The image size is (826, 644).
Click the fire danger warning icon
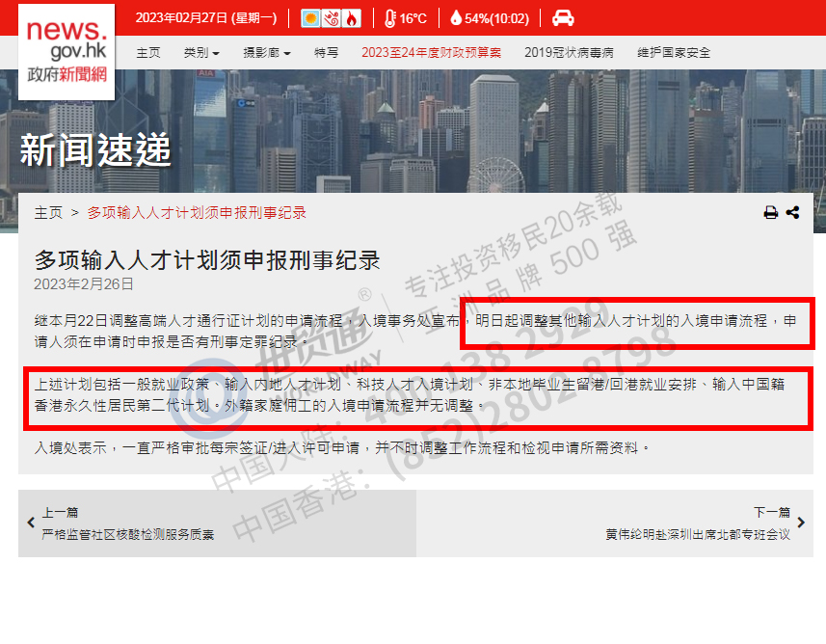pyautogui.click(x=352, y=18)
